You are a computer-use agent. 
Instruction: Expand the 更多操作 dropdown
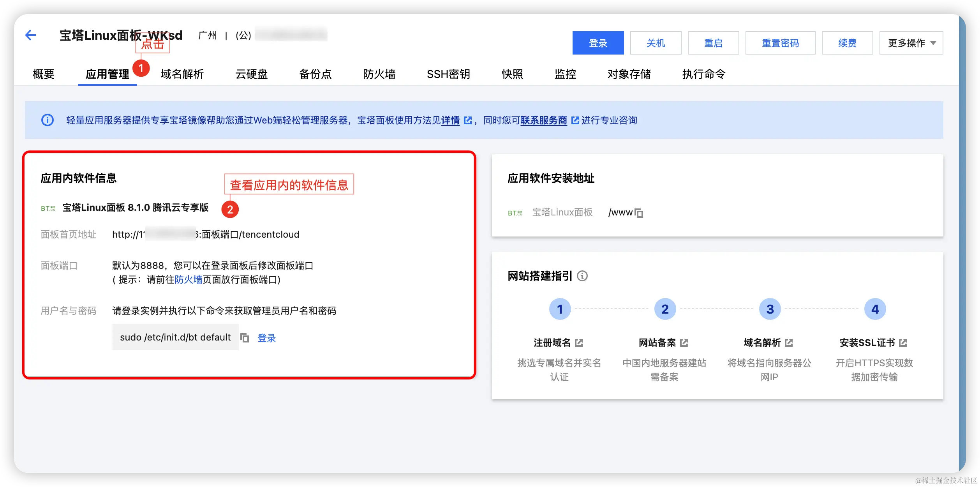(911, 43)
